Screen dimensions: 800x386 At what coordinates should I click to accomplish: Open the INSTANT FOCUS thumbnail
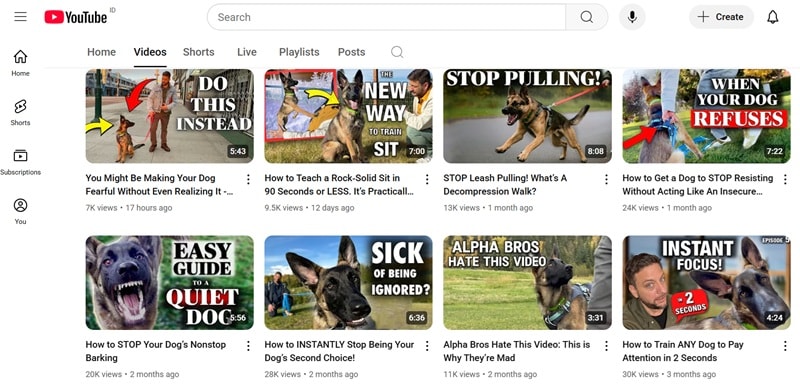pos(707,282)
